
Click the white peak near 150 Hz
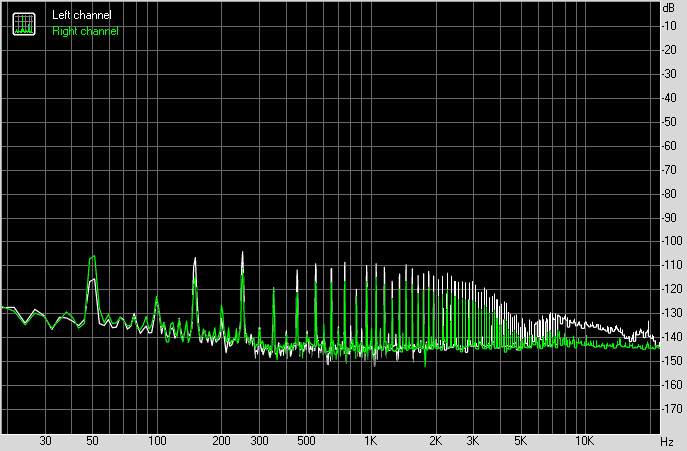pos(195,260)
